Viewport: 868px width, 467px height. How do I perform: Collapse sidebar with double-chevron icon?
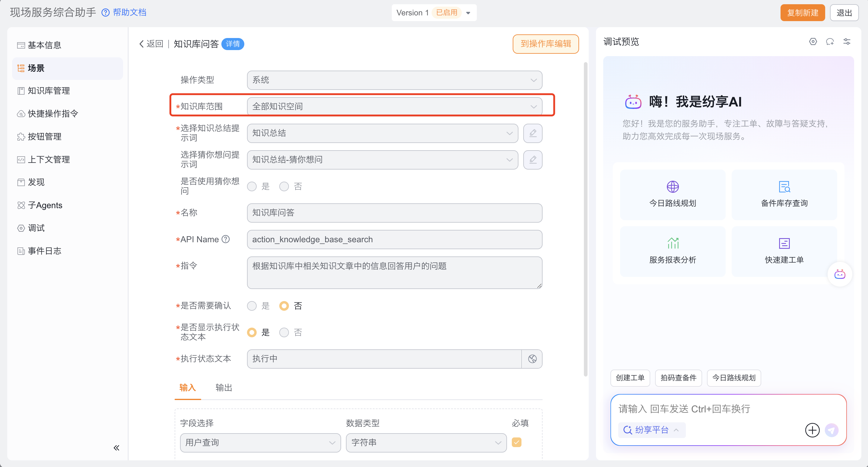coord(116,448)
